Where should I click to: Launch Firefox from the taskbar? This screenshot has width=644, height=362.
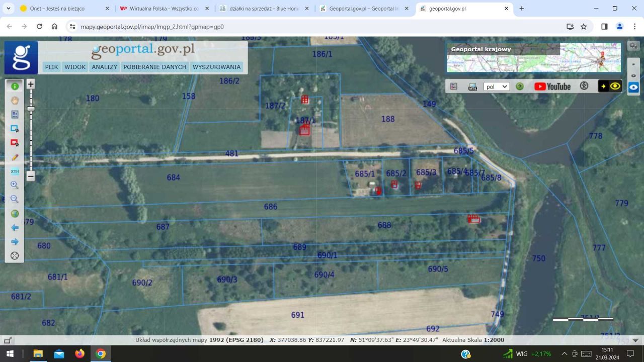79,353
